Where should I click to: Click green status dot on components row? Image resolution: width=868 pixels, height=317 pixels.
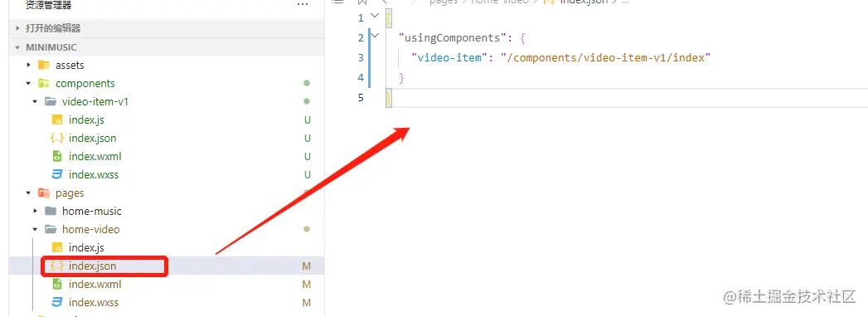coord(307,83)
